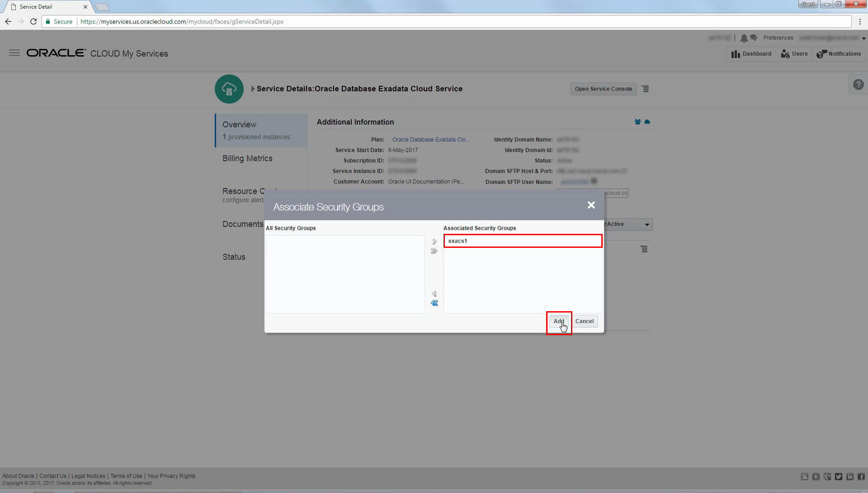868x493 pixels.
Task: Open Terms of Use footer link
Action: (x=126, y=476)
